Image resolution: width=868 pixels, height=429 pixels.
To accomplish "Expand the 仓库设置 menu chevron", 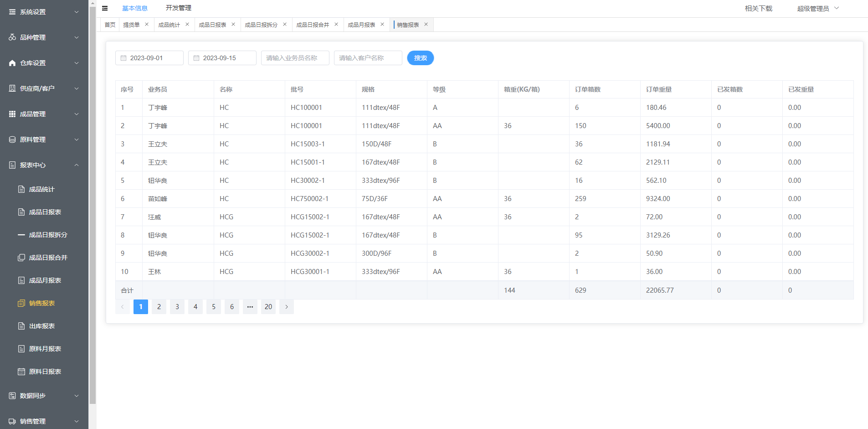I will pyautogui.click(x=77, y=63).
